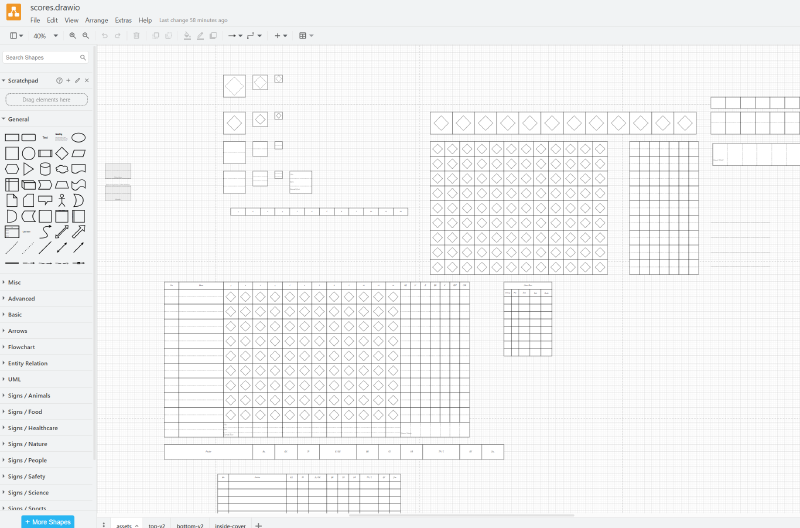Screen dimensions: 800x528
Task: Add a new page with plus icon
Action: pyautogui.click(x=259, y=524)
